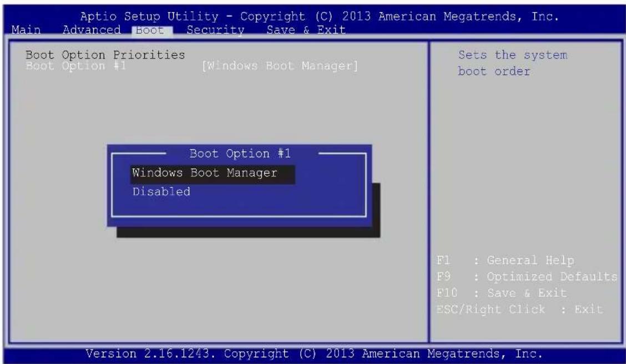Click the 'Sets the system boot order' help text
Viewport: 626px width, 364px height.
point(513,63)
